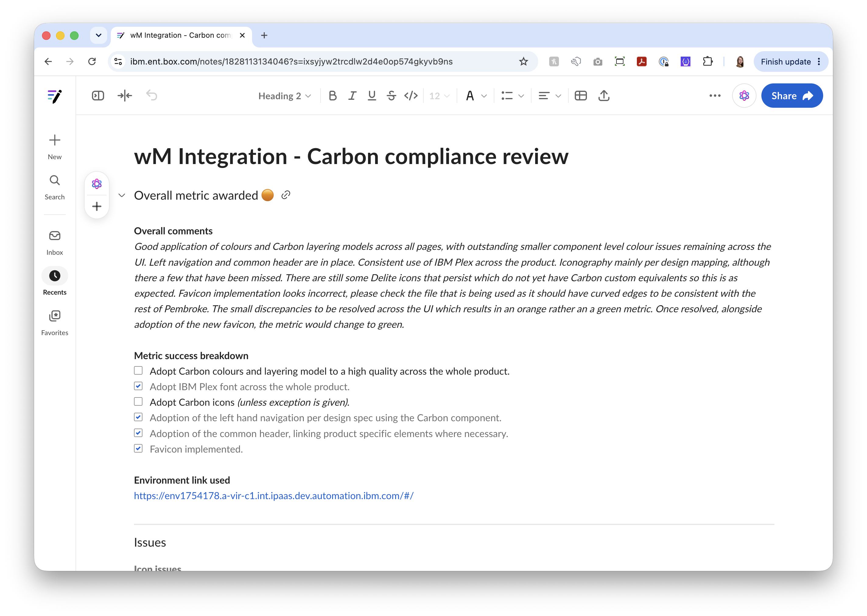Uncheck Favicon implemented checkbox
The height and width of the screenshot is (616, 867).
(139, 448)
